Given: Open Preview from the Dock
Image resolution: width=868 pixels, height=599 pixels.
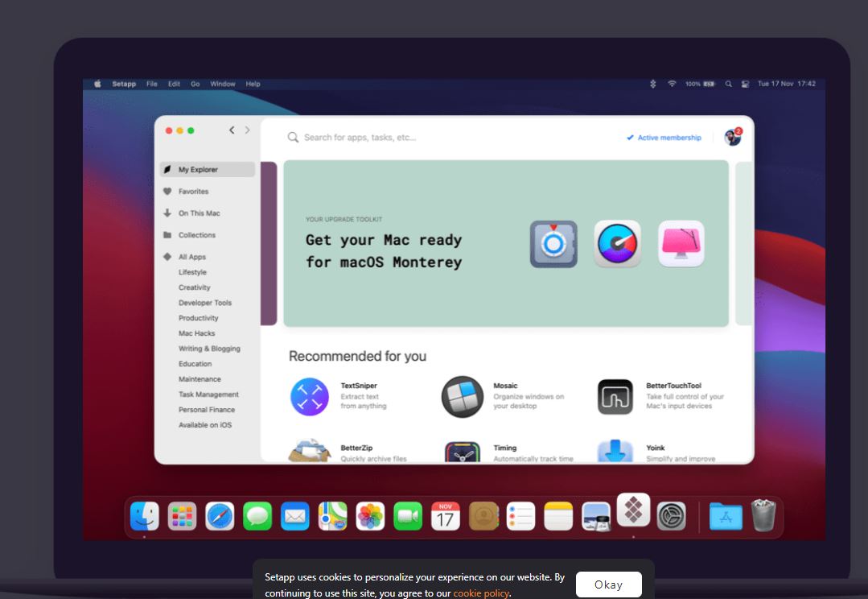Looking at the screenshot, I should click(x=596, y=516).
